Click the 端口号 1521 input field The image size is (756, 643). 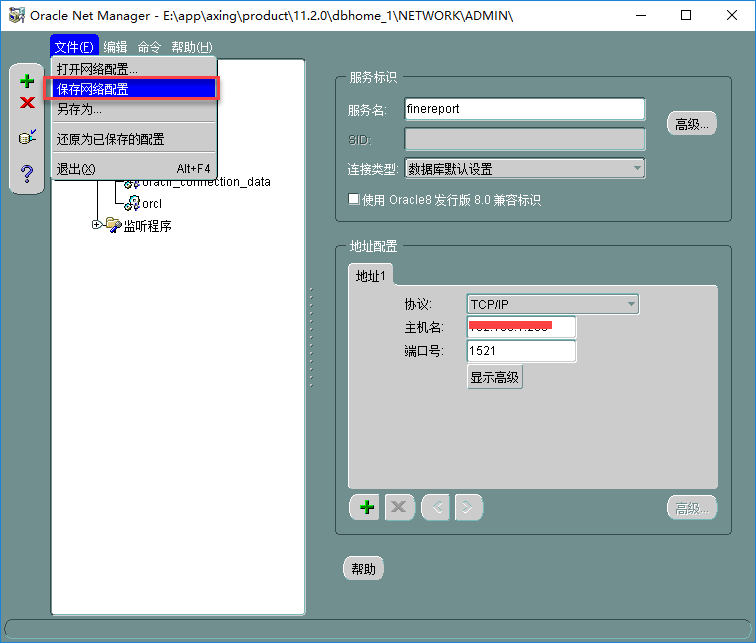click(521, 351)
